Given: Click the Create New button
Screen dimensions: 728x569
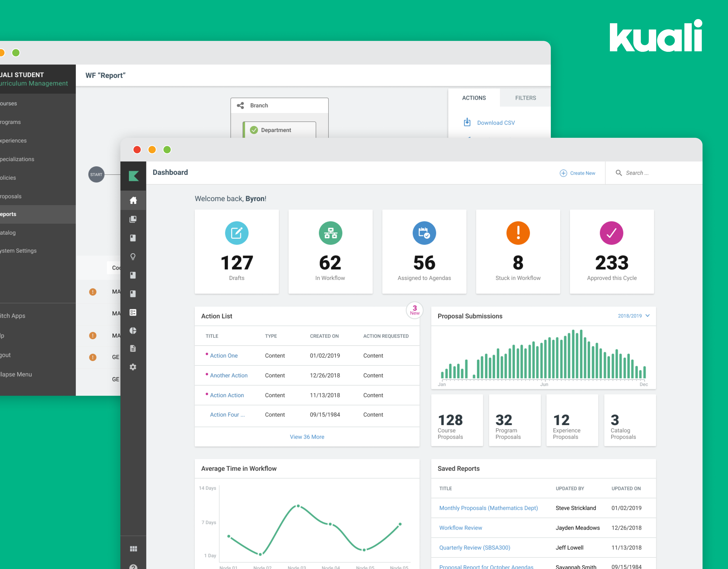Looking at the screenshot, I should [x=577, y=173].
